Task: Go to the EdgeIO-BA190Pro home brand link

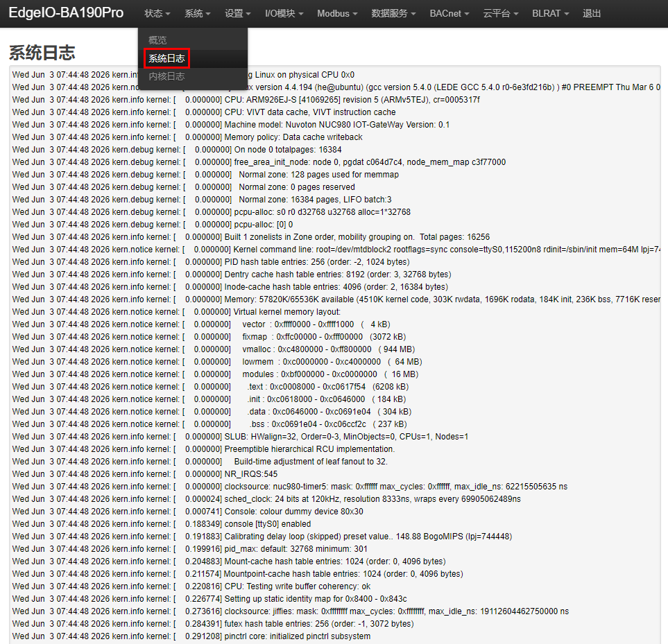Action: [66, 12]
